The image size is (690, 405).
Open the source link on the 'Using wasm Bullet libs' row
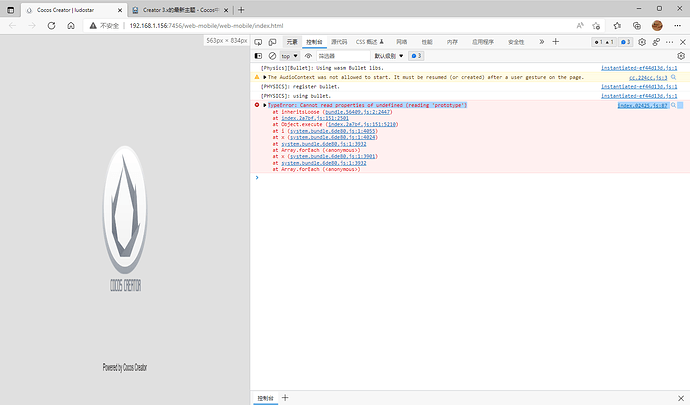click(x=639, y=68)
